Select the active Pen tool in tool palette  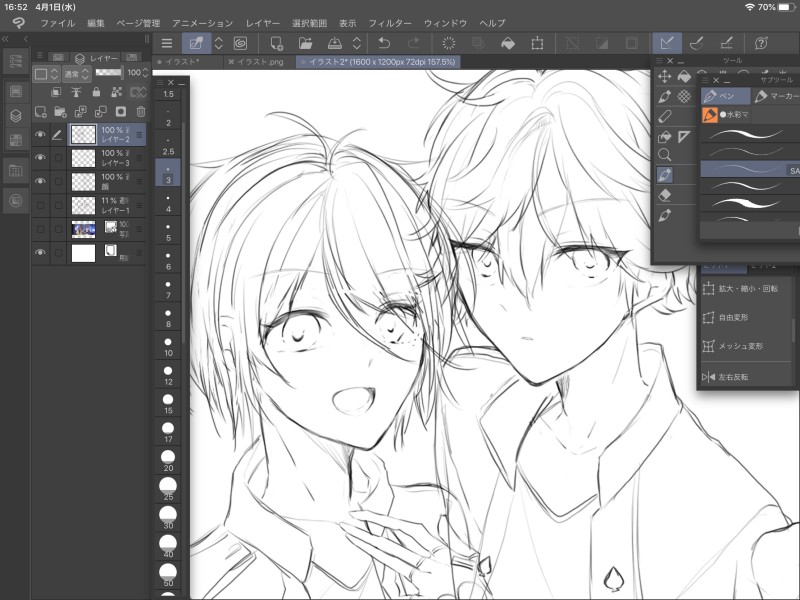[664, 175]
